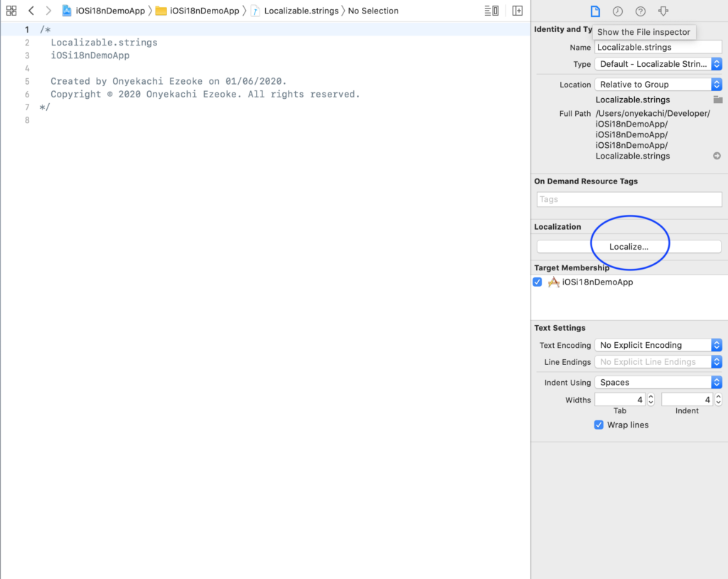Image resolution: width=728 pixels, height=579 pixels.
Task: Show the Quick Help inspector
Action: point(641,11)
